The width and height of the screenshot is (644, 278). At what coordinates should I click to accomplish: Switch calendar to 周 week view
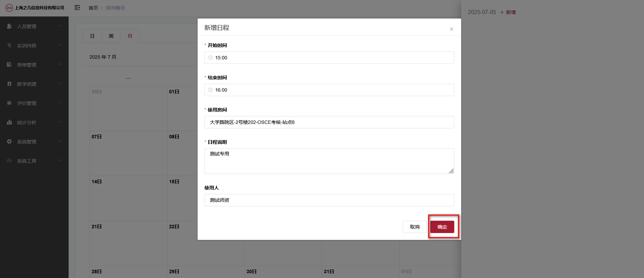tap(111, 36)
